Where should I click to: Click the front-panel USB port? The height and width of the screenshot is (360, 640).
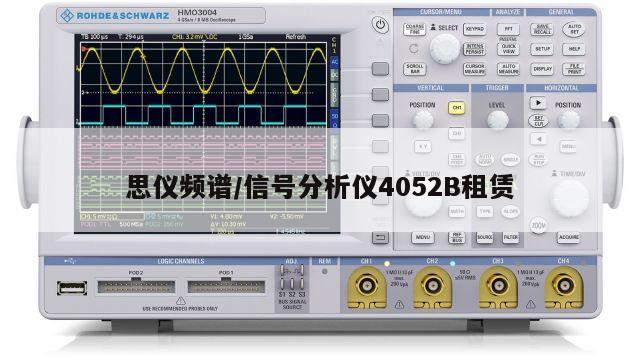point(72,288)
